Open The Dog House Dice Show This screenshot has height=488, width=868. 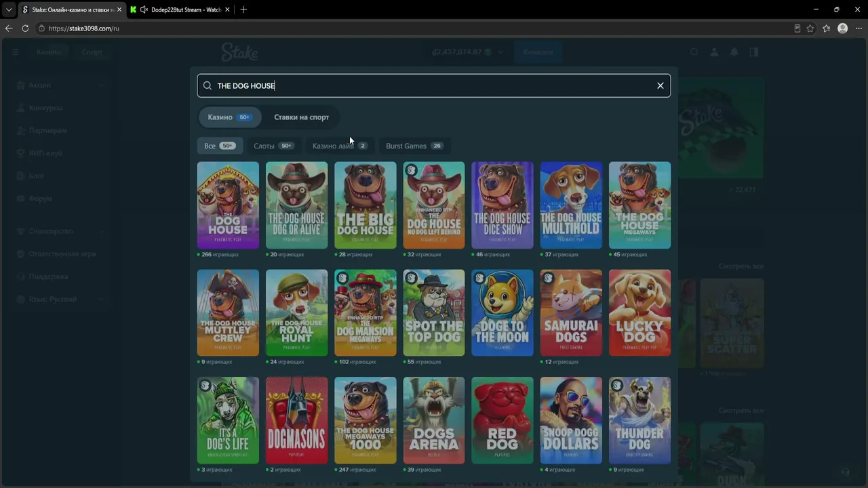point(502,205)
